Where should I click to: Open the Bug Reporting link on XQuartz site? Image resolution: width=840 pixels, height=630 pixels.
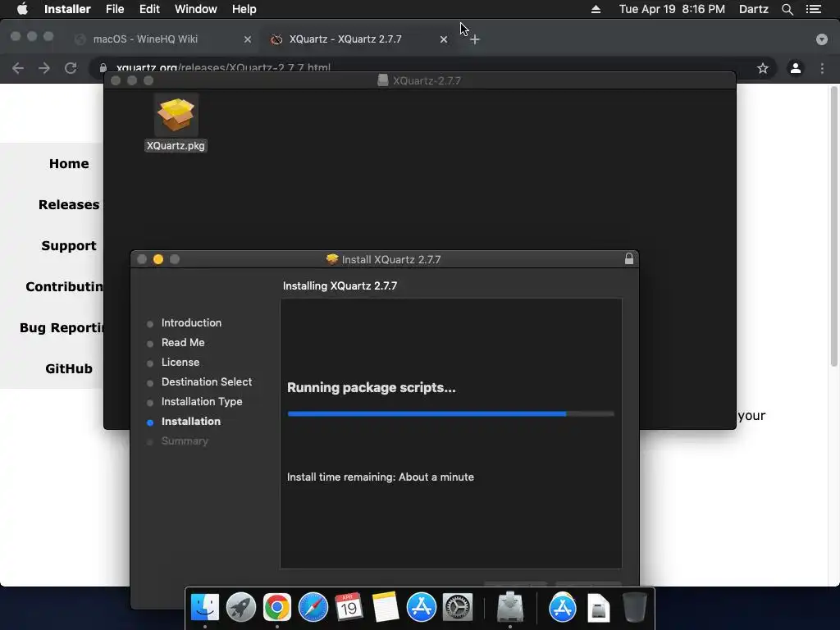pos(62,327)
